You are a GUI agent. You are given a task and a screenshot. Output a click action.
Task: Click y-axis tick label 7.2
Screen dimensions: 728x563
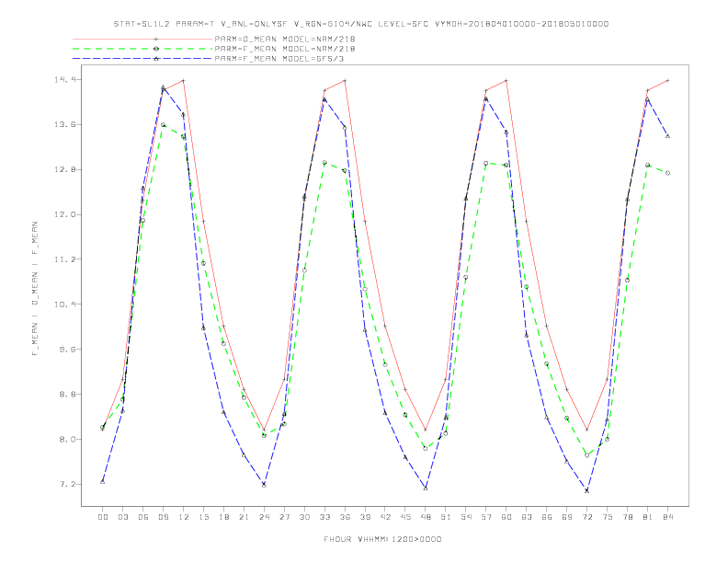pyautogui.click(x=66, y=485)
